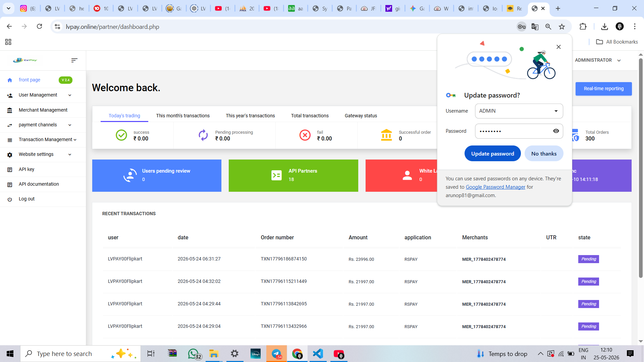Click the red fail cross icon

pos(305,135)
